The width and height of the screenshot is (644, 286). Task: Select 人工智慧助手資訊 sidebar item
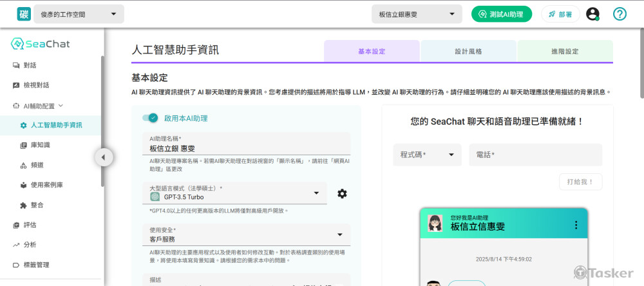[x=50, y=126]
